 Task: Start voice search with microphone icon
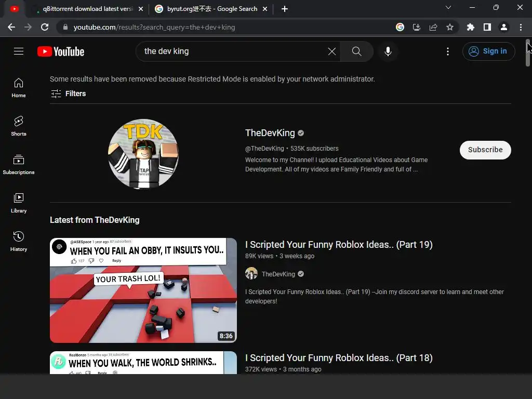[388, 51]
